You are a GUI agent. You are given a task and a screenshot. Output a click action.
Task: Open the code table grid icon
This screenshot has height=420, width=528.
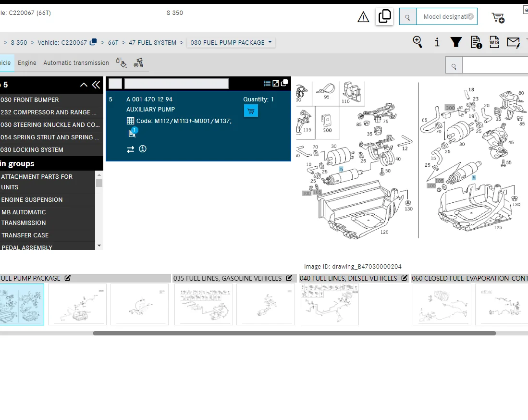coord(130,121)
